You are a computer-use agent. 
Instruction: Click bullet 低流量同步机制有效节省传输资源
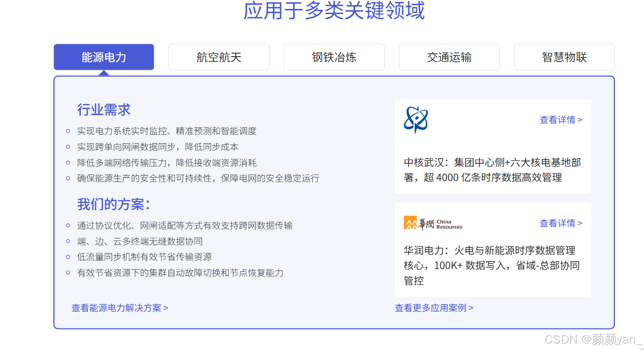[x=144, y=257]
